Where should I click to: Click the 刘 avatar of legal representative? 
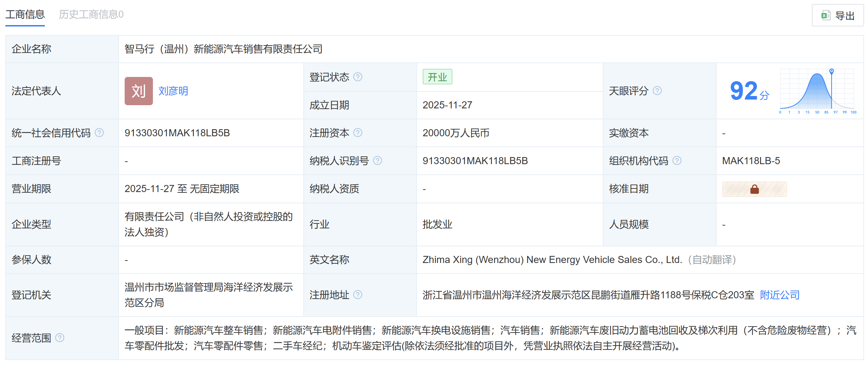tap(138, 91)
